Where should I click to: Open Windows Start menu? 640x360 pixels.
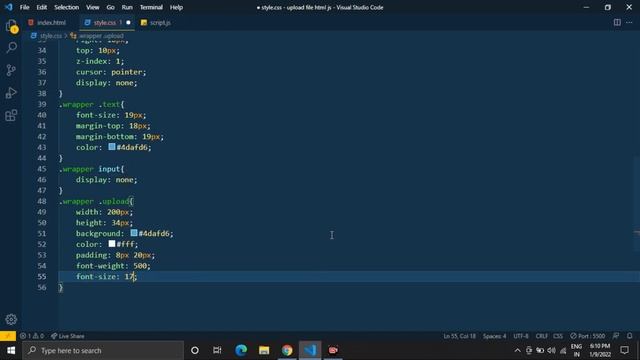coord(11,350)
